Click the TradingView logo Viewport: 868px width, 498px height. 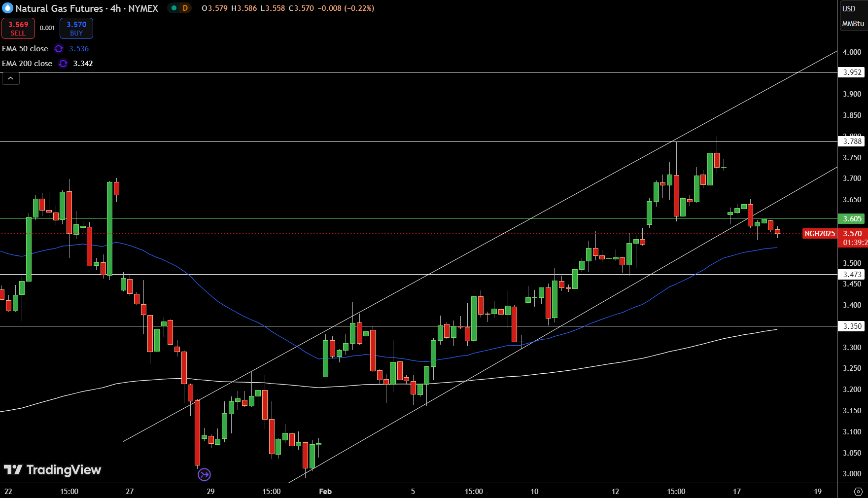(x=52, y=470)
